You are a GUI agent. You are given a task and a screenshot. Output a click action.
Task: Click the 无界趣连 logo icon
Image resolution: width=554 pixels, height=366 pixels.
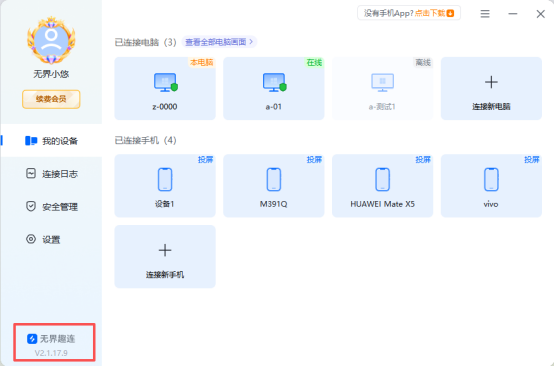32,339
